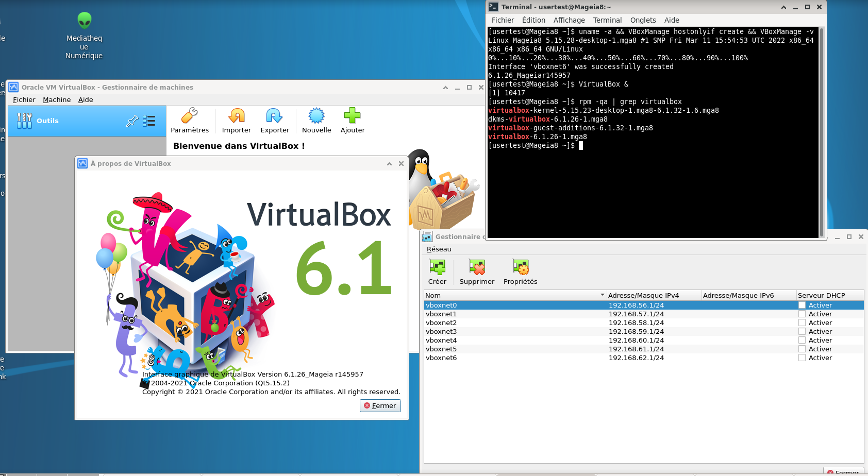The image size is (868, 476).
Task: Roll up the VirtualBox manager window
Action: tap(445, 88)
